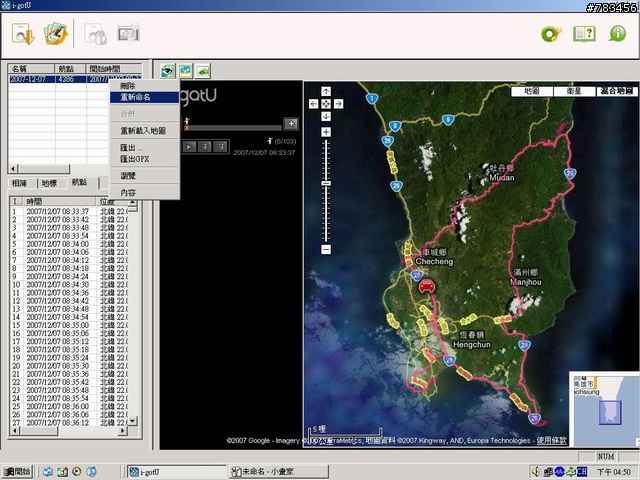Open the settings gear icon

(551, 34)
